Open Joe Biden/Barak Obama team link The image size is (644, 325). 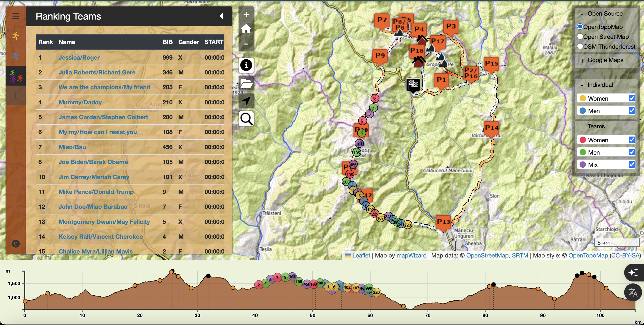pyautogui.click(x=93, y=162)
